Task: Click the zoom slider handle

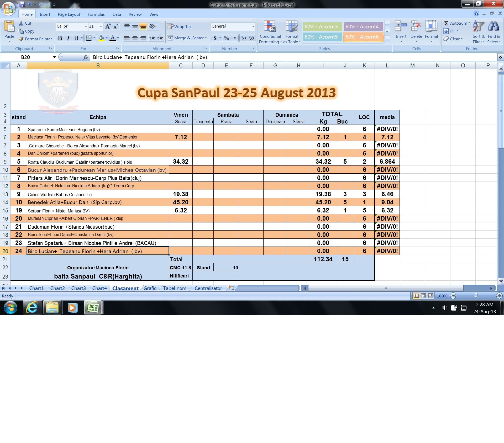Action: click(x=476, y=296)
